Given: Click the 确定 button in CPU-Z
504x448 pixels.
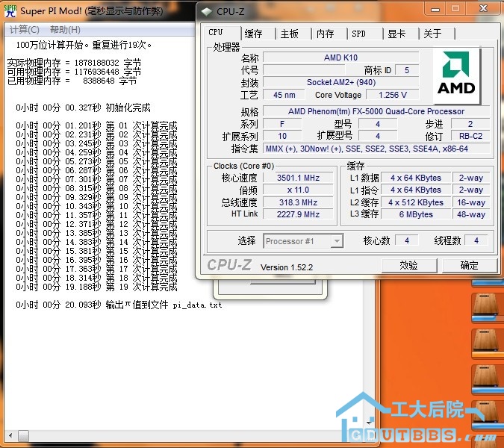Looking at the screenshot, I should tap(470, 266).
